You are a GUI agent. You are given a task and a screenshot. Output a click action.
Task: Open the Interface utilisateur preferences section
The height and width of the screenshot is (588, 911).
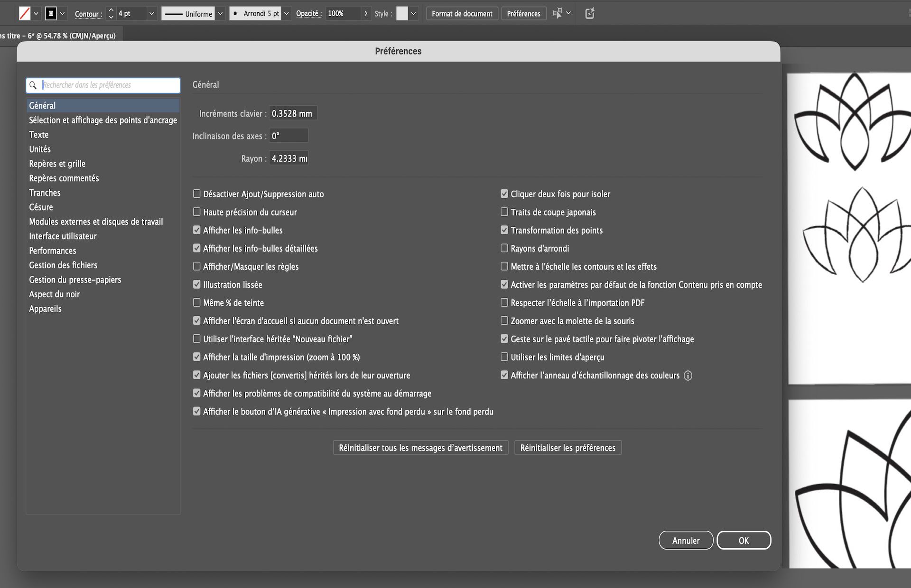click(x=63, y=236)
